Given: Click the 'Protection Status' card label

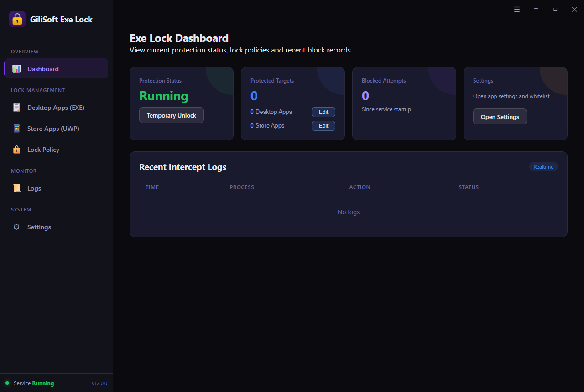Looking at the screenshot, I should pos(160,81).
